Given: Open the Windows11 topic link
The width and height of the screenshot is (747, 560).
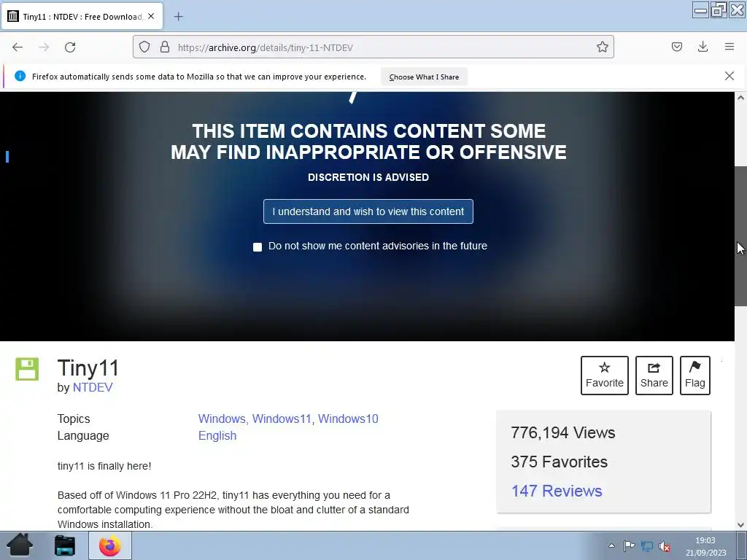Looking at the screenshot, I should [282, 419].
